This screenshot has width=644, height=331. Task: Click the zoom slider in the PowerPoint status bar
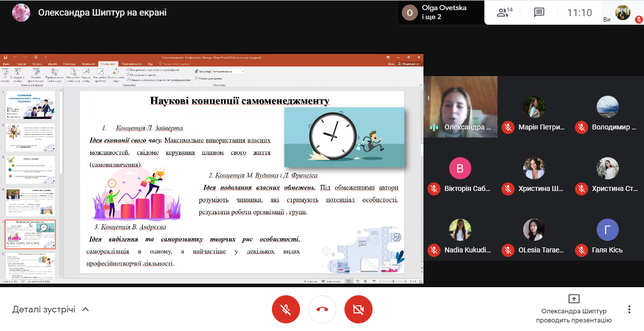(392, 281)
